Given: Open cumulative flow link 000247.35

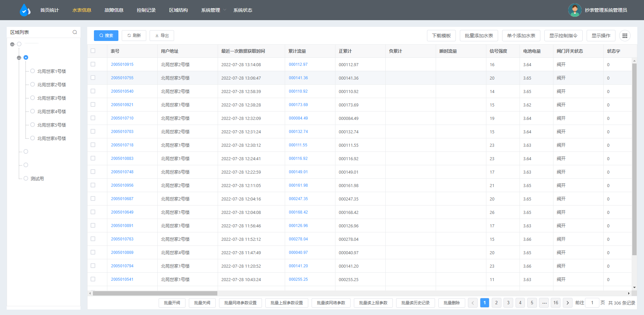Looking at the screenshot, I should [x=298, y=198].
